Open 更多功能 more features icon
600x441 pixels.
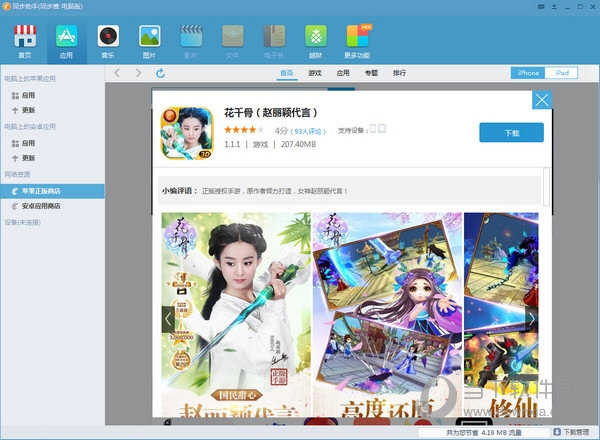tap(357, 41)
